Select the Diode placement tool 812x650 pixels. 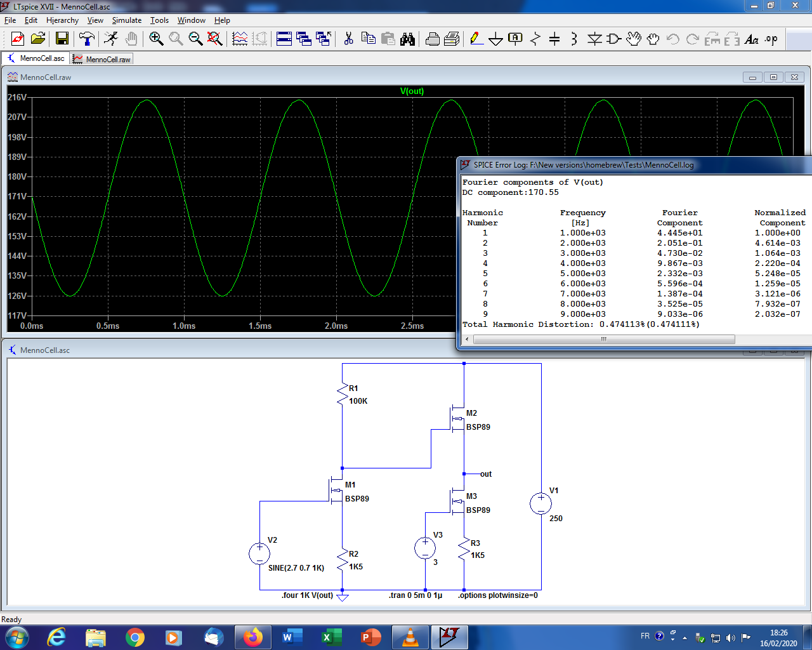click(594, 39)
